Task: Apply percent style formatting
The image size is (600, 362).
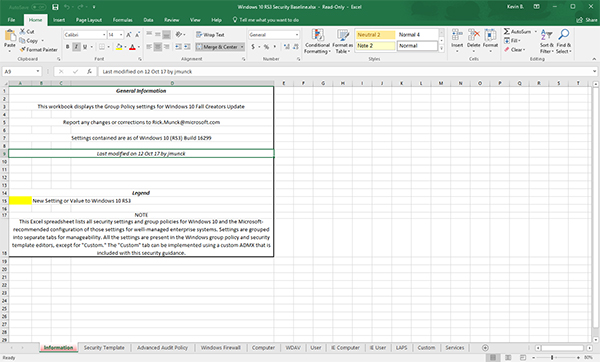Action: click(266, 47)
